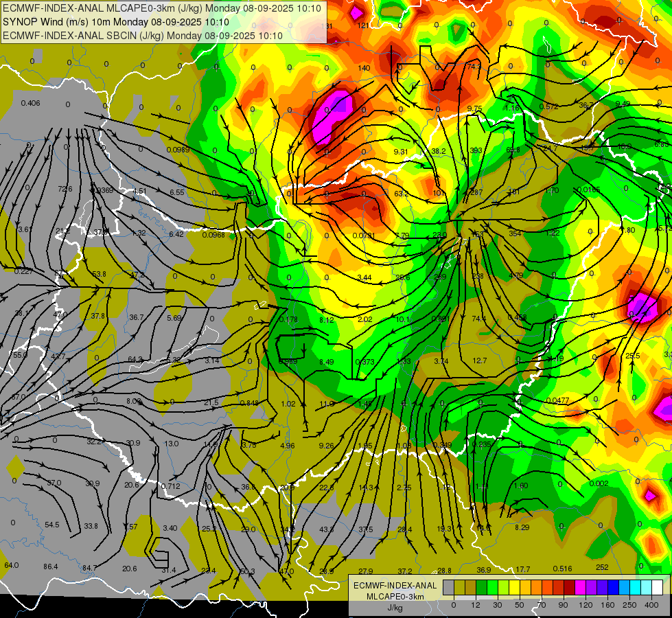This screenshot has width=672, height=618.
Task: Click the map value 0.0731
Action: 363,236
